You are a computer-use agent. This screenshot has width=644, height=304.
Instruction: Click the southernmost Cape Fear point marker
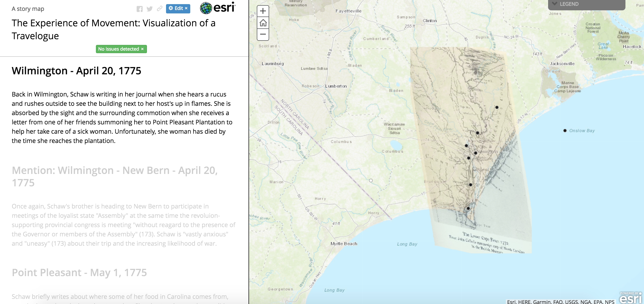pos(468,208)
